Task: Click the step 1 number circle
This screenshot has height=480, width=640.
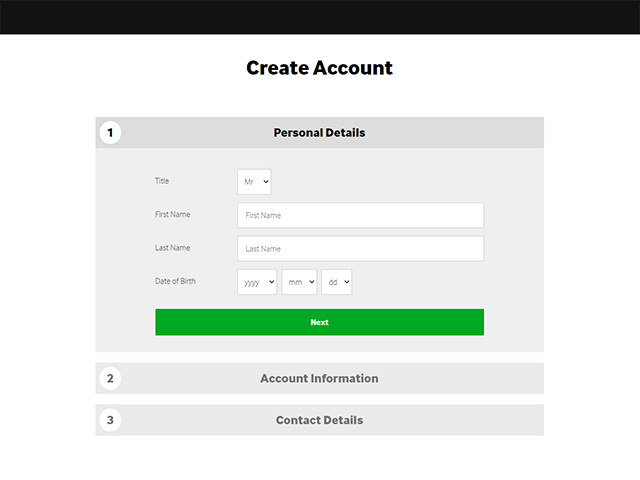Action: tap(110, 133)
